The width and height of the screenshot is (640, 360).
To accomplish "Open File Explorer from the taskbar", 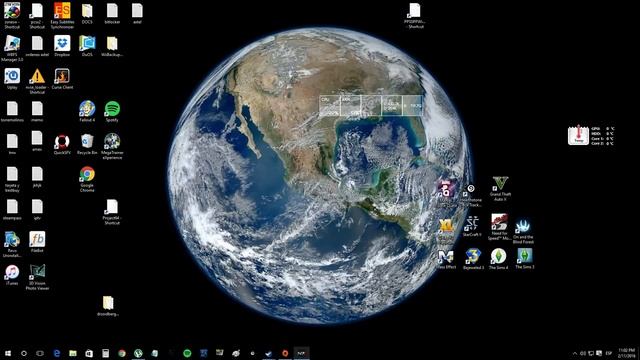I will pyautogui.click(x=73, y=353).
